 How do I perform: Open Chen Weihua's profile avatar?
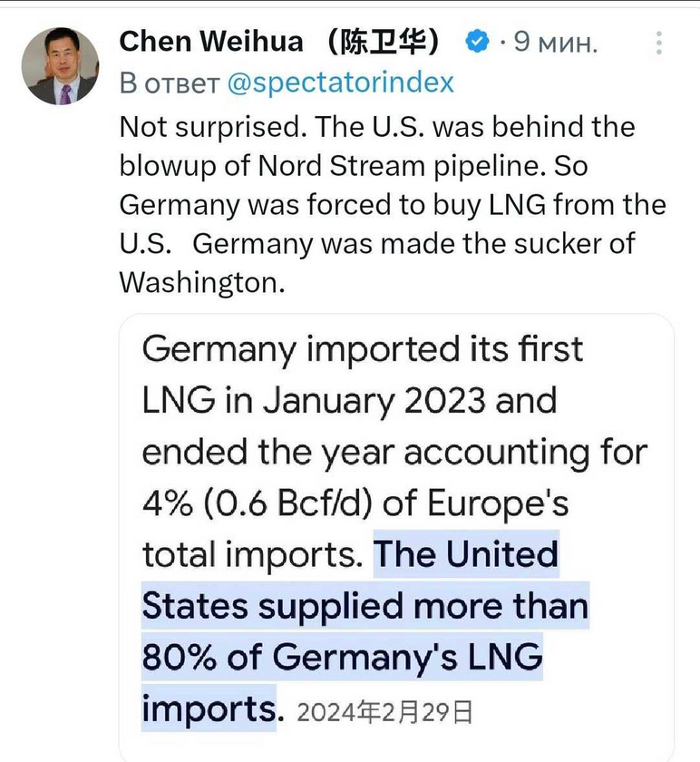coord(60,66)
